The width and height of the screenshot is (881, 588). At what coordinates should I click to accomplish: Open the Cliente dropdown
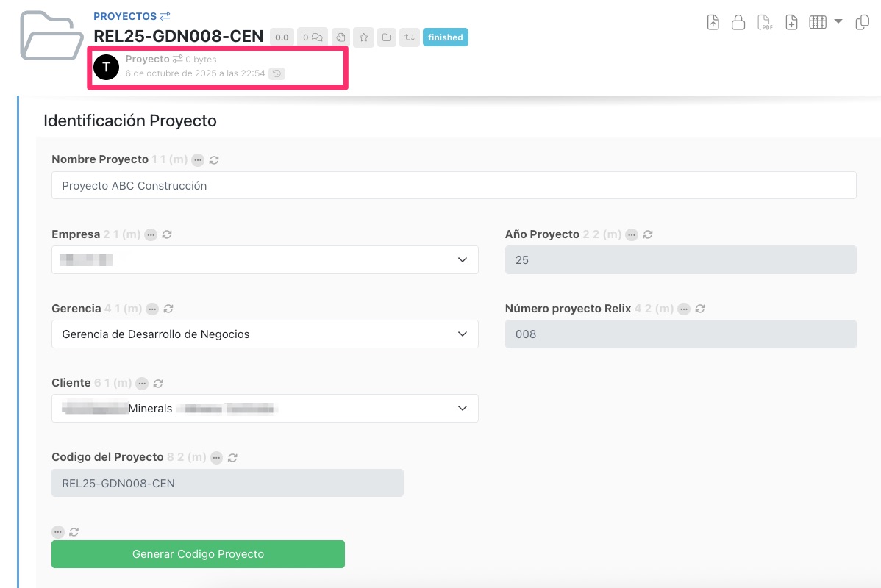(265, 409)
